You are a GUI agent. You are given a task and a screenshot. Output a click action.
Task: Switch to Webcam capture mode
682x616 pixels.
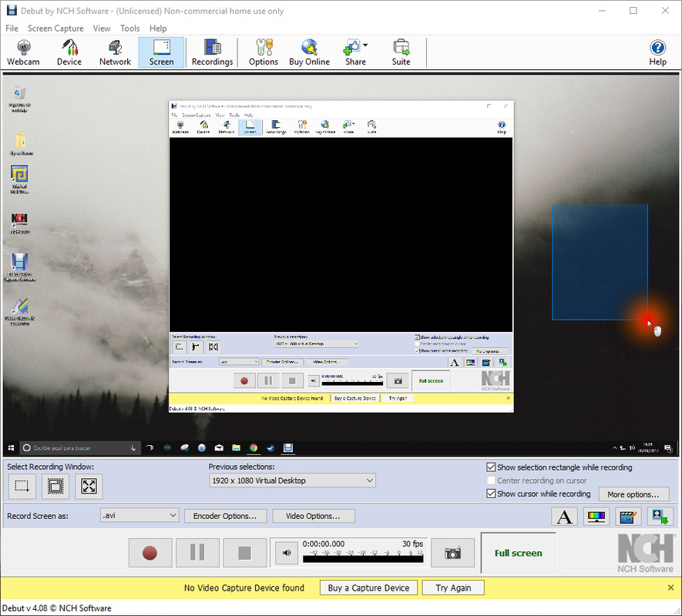pos(23,52)
